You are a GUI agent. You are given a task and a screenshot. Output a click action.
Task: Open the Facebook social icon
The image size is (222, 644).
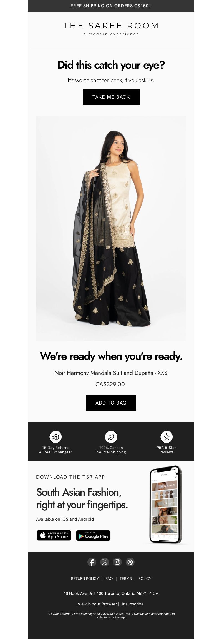point(92,562)
